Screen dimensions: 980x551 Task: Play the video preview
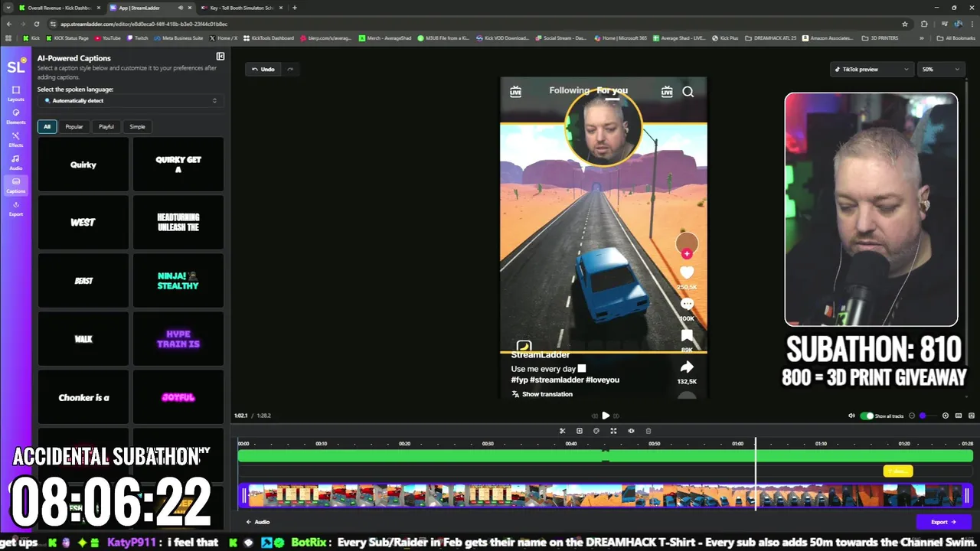pyautogui.click(x=606, y=416)
